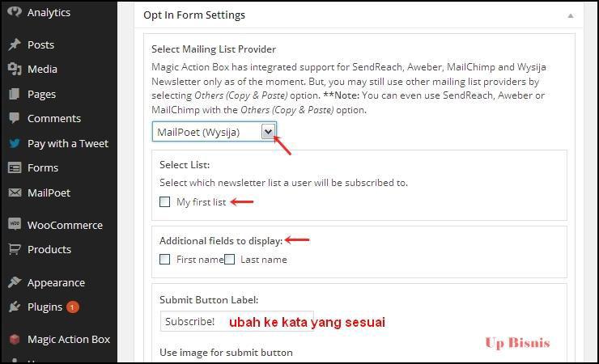
Task: Click the Media icon in sidebar
Action: [15, 69]
